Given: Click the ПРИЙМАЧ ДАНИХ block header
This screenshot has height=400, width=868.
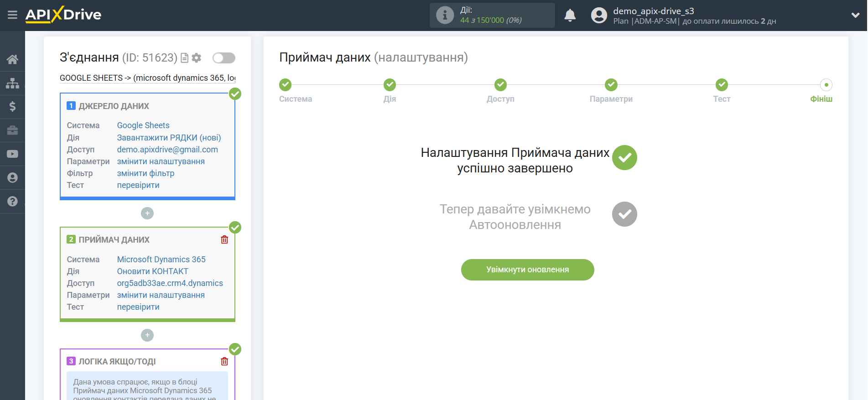Looking at the screenshot, I should point(114,239).
